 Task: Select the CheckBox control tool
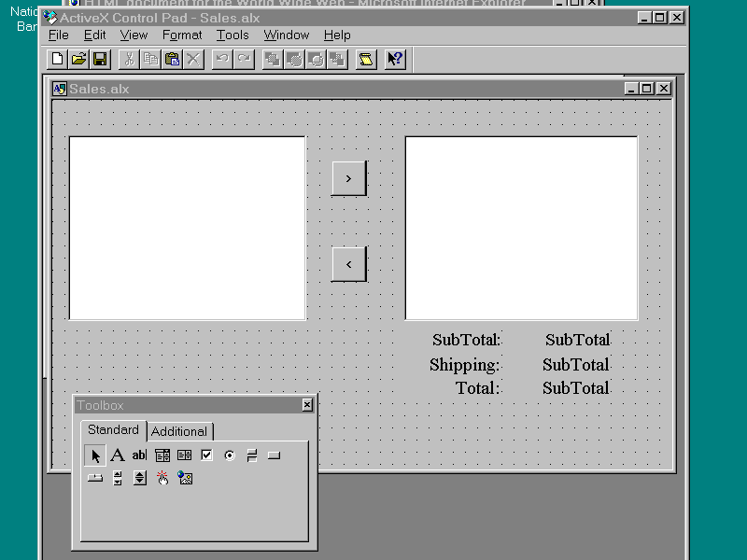click(207, 455)
